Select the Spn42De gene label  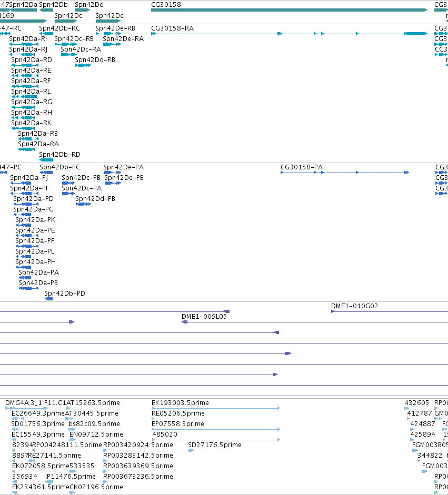(x=109, y=16)
